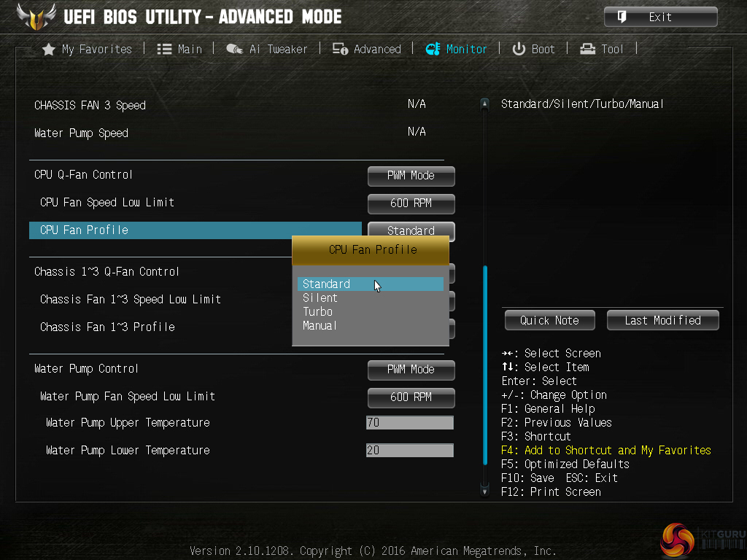Open Water Pump Control PWM Mode dropdown

[411, 370]
